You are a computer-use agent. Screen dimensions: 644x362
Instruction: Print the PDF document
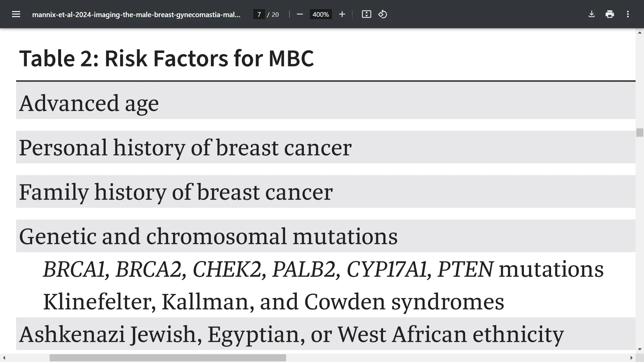coord(610,14)
